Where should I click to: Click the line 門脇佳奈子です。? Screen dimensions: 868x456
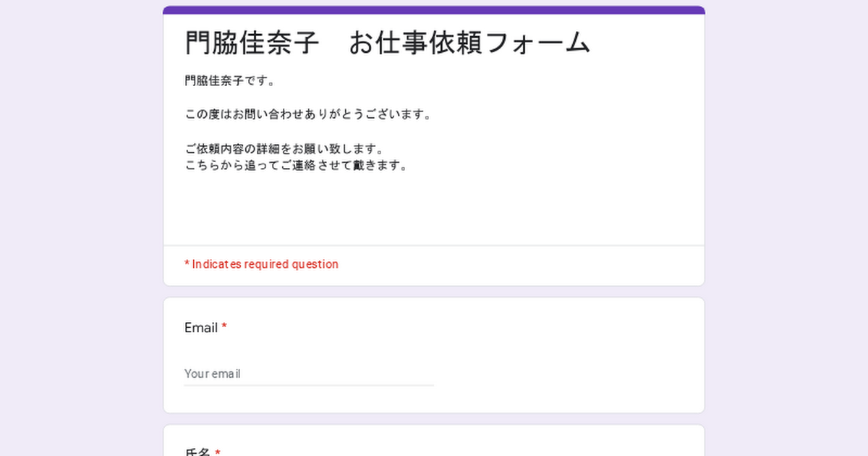point(230,81)
